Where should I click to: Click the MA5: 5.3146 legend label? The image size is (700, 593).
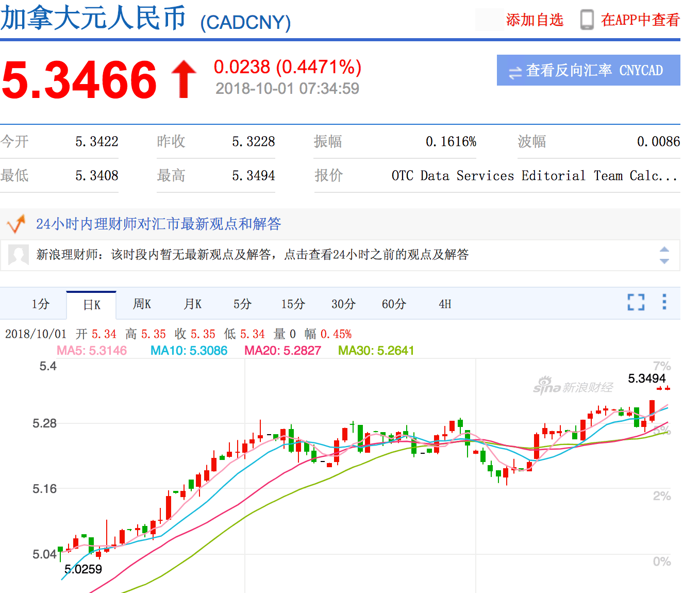coord(92,351)
